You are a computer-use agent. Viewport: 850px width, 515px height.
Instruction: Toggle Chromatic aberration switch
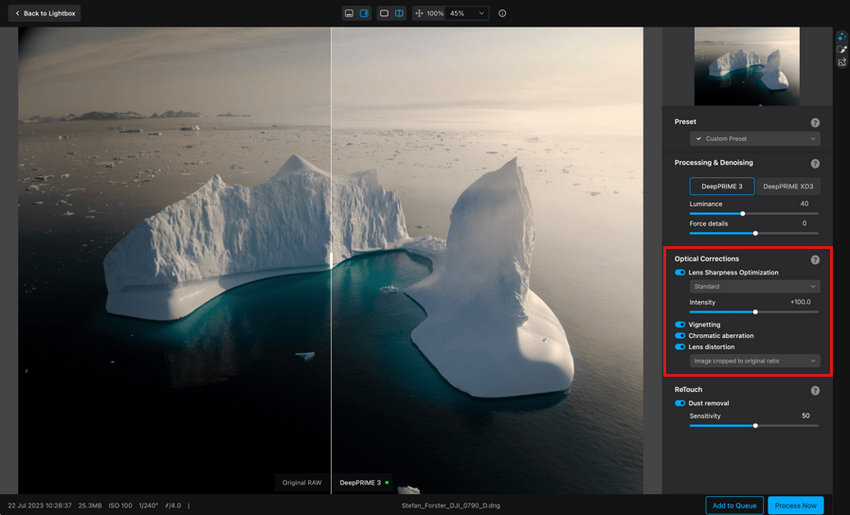[680, 336]
